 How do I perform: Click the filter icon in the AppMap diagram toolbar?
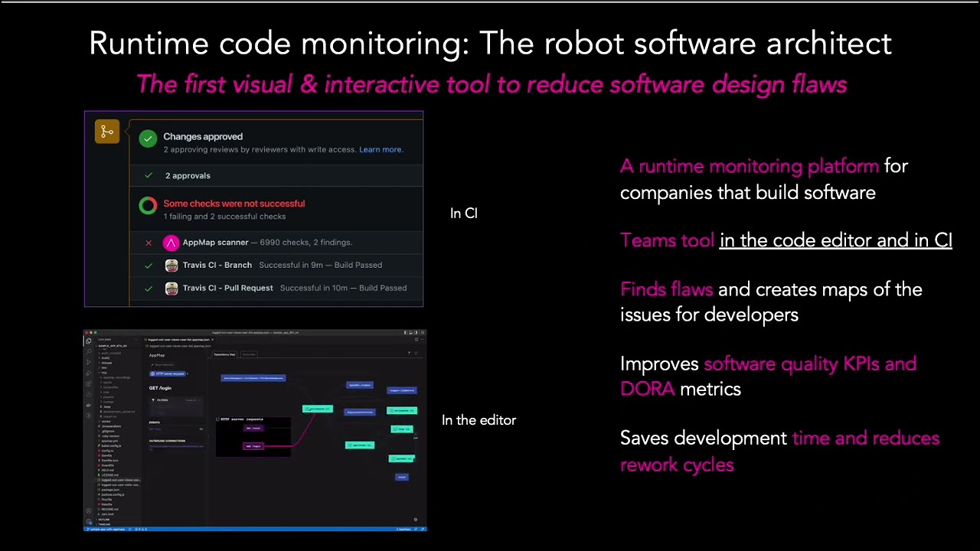(409, 353)
